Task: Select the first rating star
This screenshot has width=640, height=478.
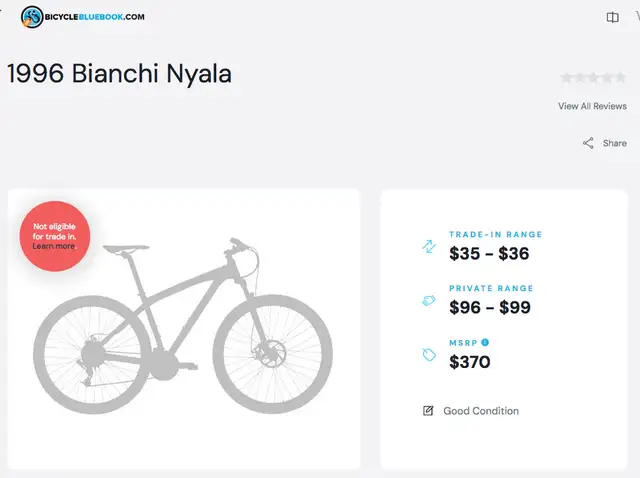Action: [x=566, y=77]
